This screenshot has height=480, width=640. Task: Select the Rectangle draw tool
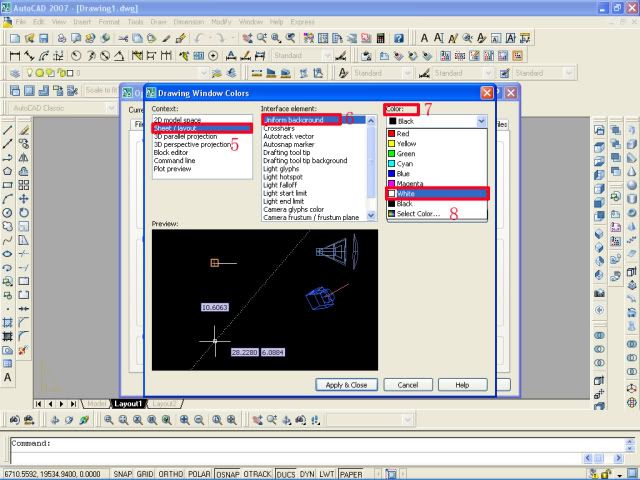[x=8, y=185]
